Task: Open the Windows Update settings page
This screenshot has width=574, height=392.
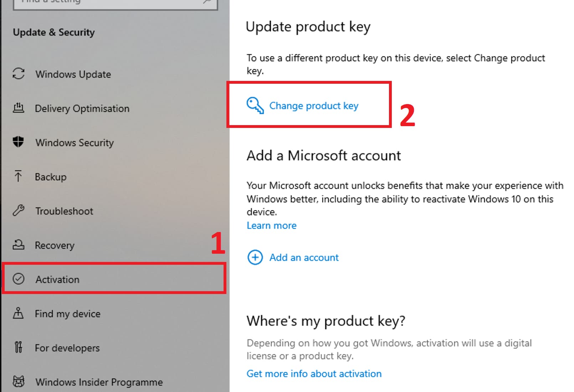Action: [73, 74]
